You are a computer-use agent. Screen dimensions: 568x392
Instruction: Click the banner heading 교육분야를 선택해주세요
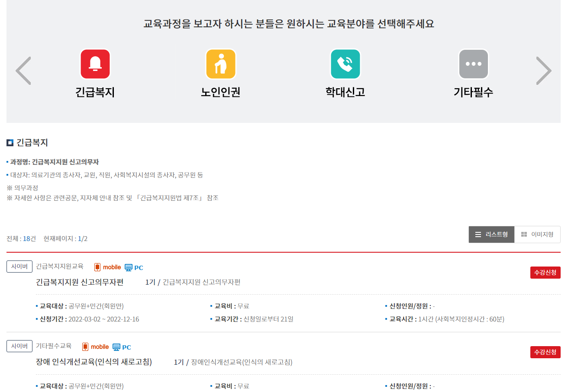coord(289,23)
